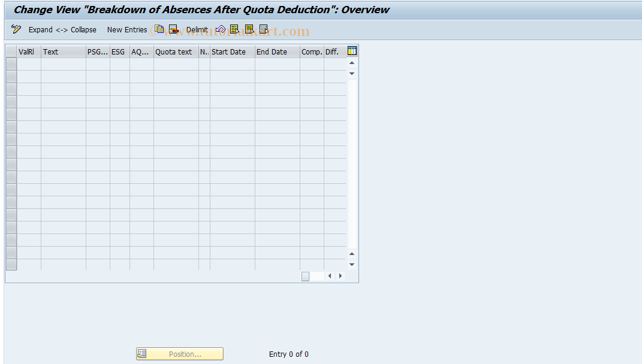Click the Delimit button
The height and width of the screenshot is (364, 642).
[197, 30]
